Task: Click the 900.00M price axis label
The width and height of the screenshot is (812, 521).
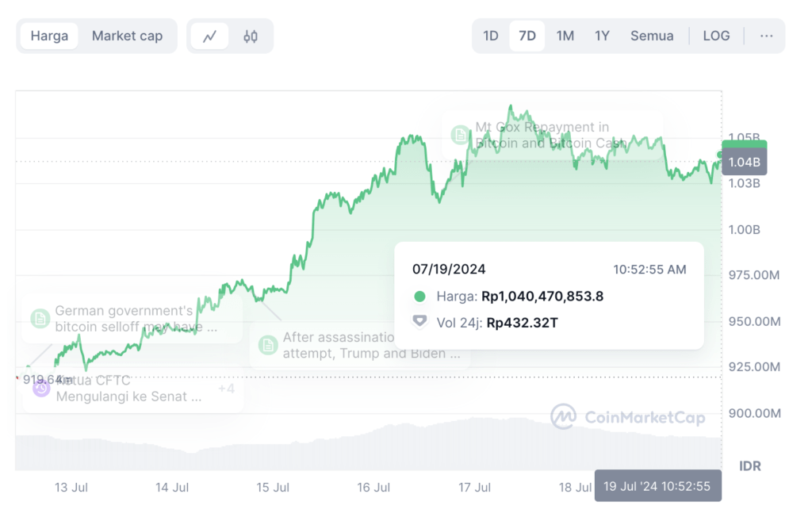Action: (x=754, y=413)
